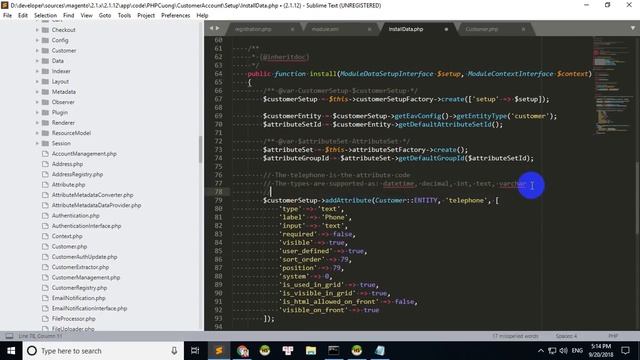Open the Help menu
This screenshot has height=360, width=640.
click(x=202, y=15)
